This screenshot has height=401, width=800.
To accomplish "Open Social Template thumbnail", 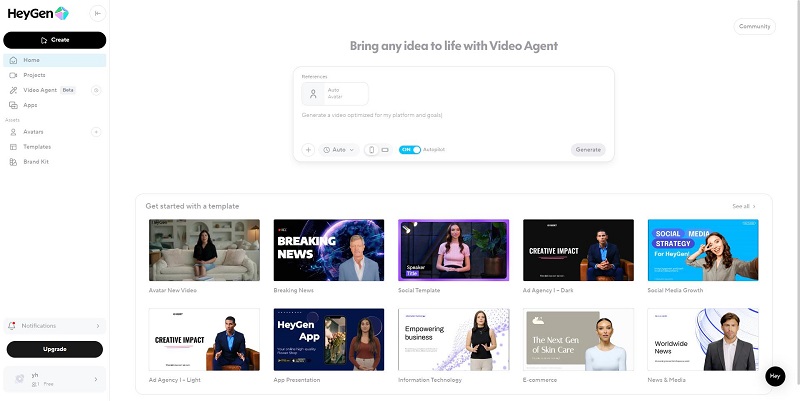I will click(454, 250).
